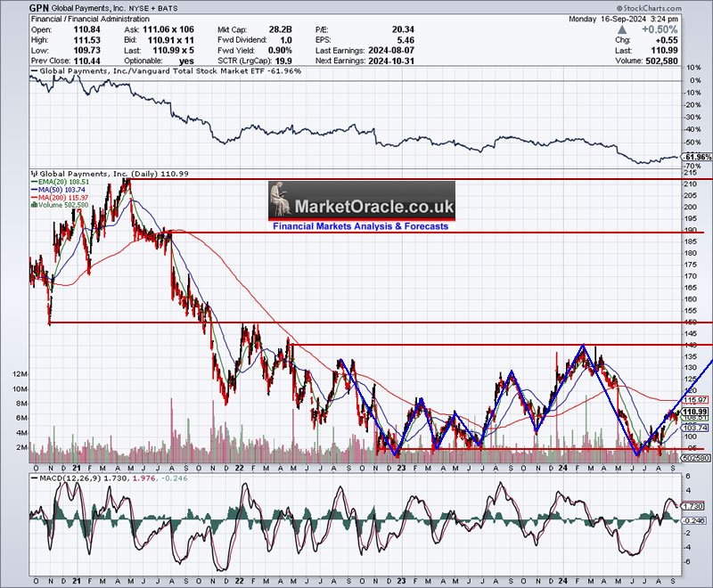Screen dimensions: 713x588
Task: Click the 502580 volume tag on the axis
Action: pos(696,459)
